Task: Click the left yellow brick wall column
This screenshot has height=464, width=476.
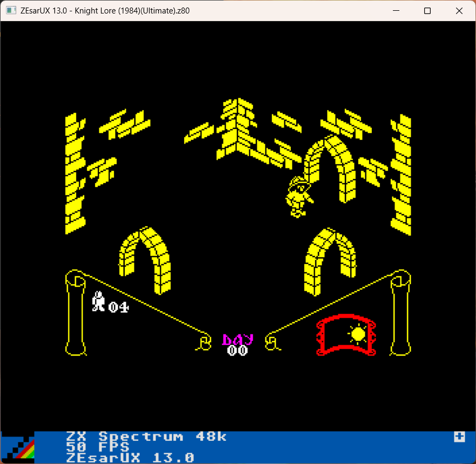Action: pos(76,174)
